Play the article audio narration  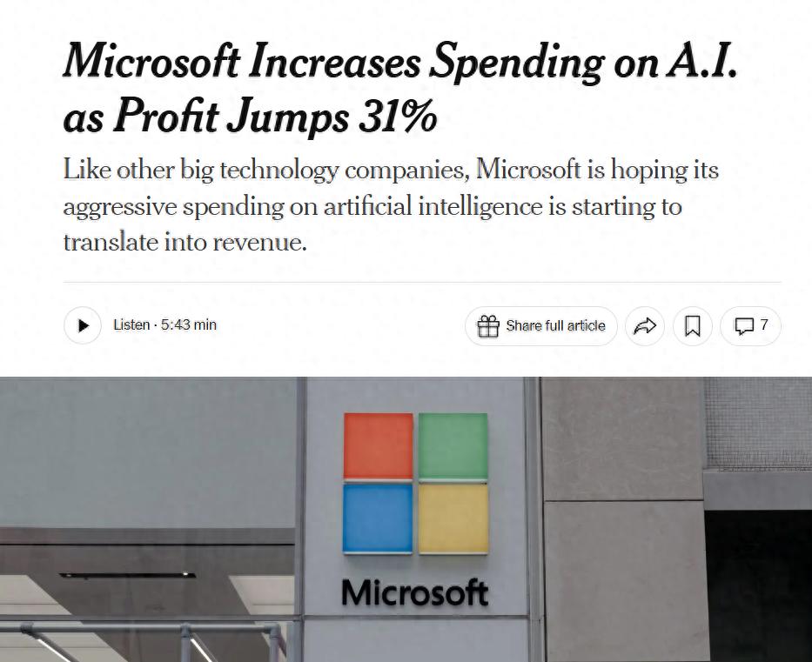83,325
